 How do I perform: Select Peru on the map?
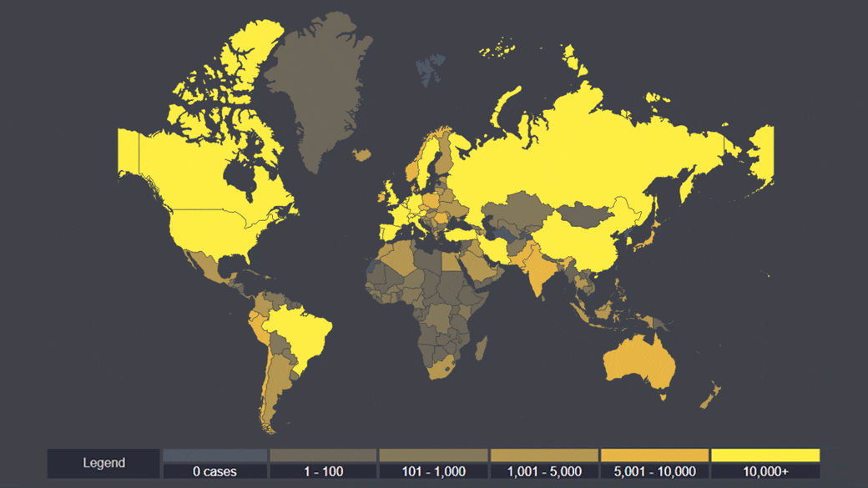259,328
